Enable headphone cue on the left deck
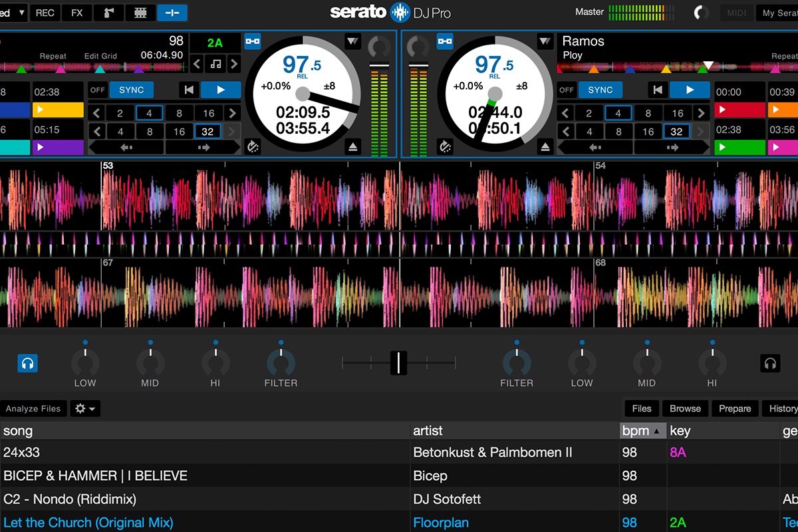Screen dimensions: 798x532 pos(27,363)
